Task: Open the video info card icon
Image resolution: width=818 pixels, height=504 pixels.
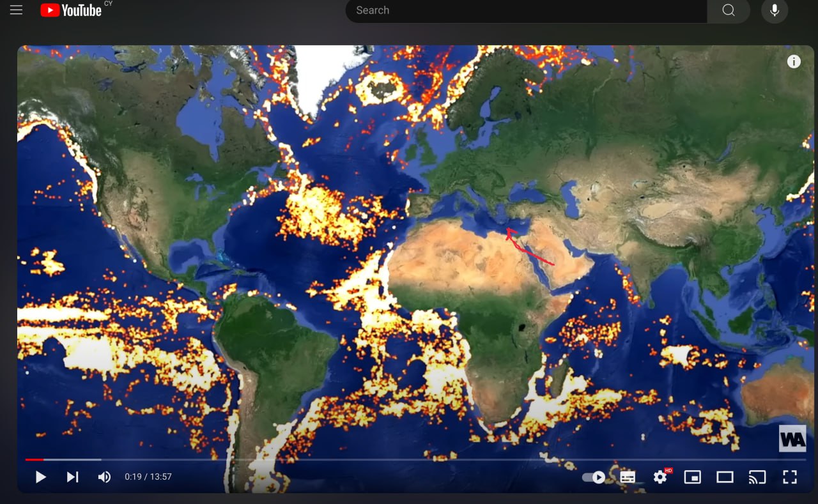Action: (794, 61)
